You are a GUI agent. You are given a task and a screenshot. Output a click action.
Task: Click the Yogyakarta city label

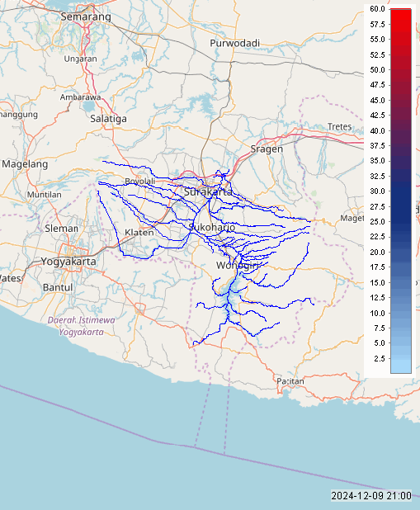point(68,261)
